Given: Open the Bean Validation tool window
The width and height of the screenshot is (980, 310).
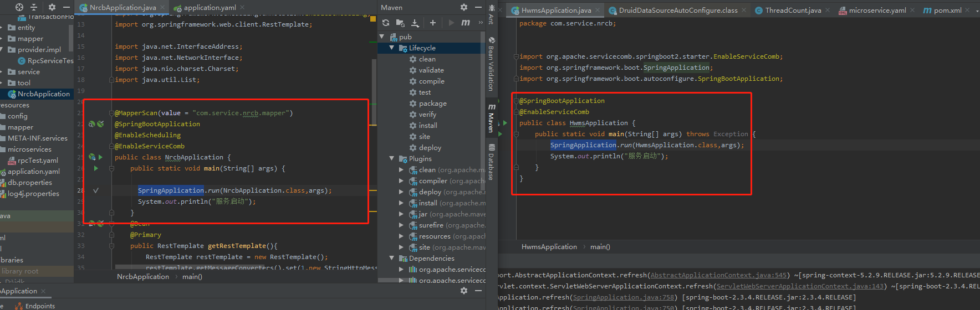Looking at the screenshot, I should point(491,64).
